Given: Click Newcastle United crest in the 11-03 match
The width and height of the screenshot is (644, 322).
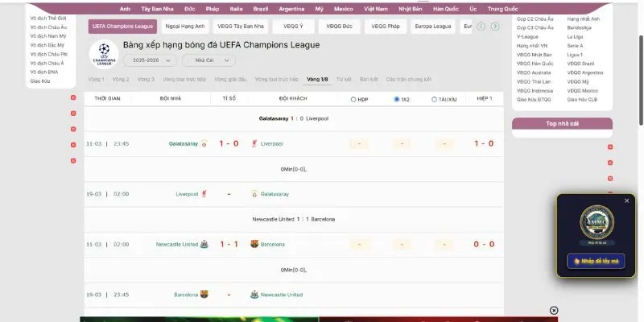Looking at the screenshot, I should click(204, 244).
